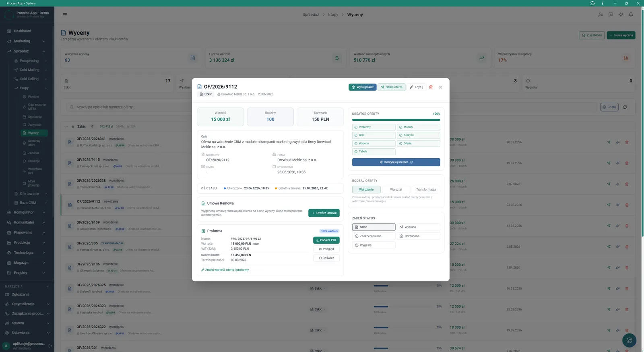Collapse the Szkic group in the offers list
Image resolution: width=644 pixels, height=352 pixels.
(x=66, y=126)
